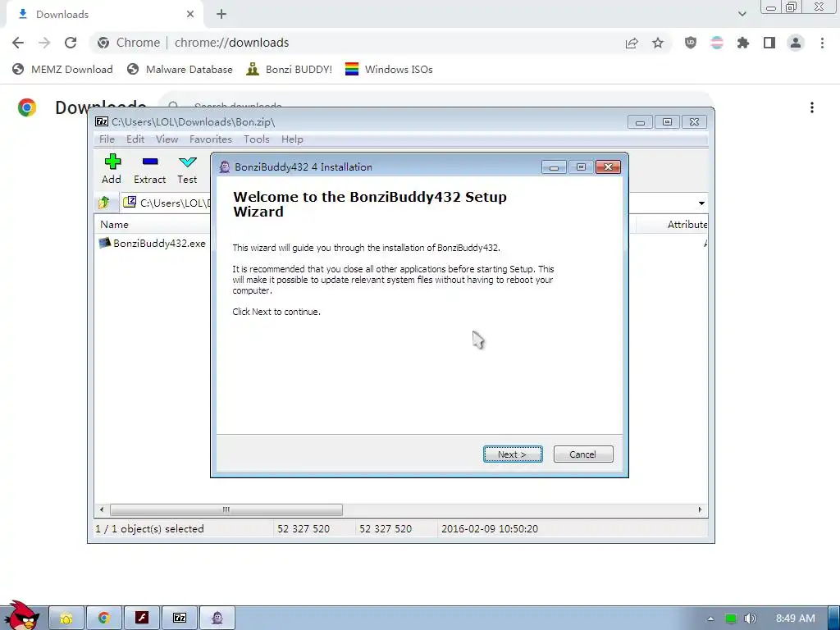
Task: Open the volume speaker icon
Action: coord(751,619)
